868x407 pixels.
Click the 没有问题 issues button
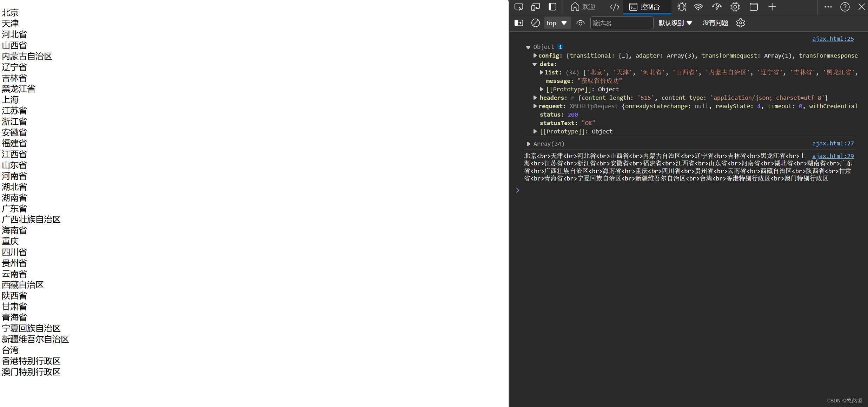(715, 23)
